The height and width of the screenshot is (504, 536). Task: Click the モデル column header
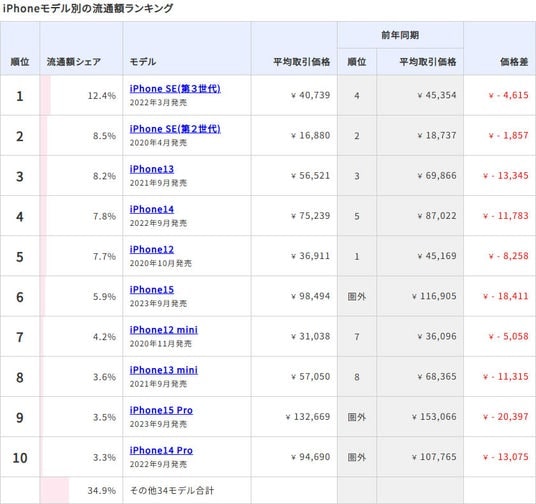click(x=143, y=62)
